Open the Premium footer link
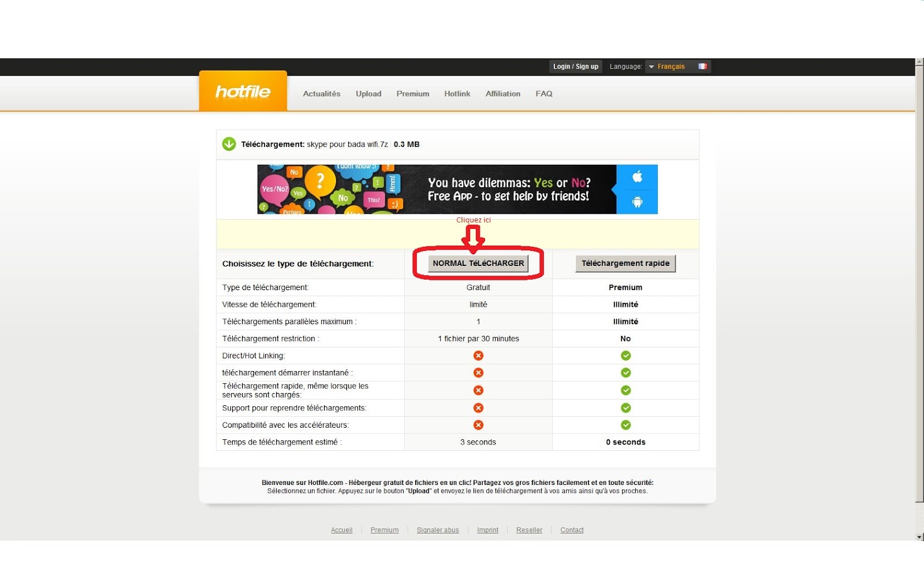The image size is (924, 578). (385, 530)
